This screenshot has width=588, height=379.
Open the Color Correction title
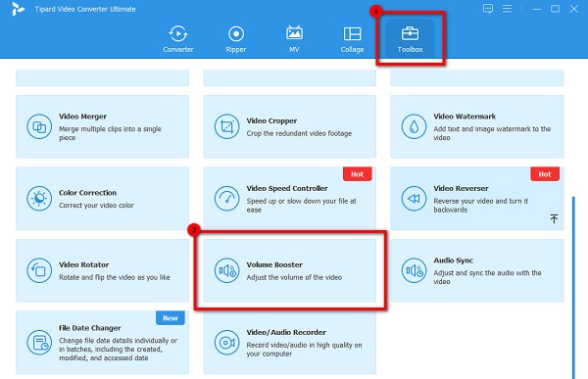tap(88, 193)
